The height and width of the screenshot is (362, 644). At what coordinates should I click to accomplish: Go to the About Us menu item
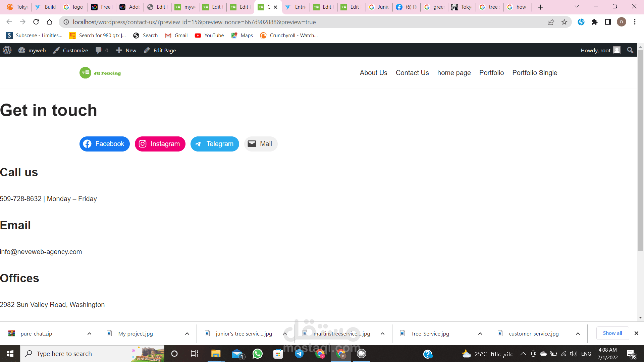[x=373, y=73]
